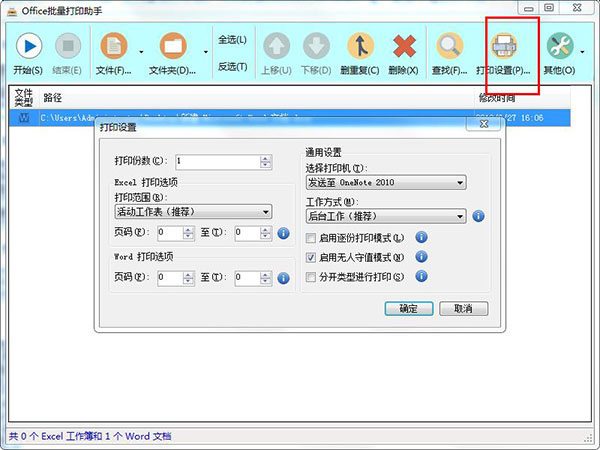Click the Folder (文件夹) add icon

[173, 46]
